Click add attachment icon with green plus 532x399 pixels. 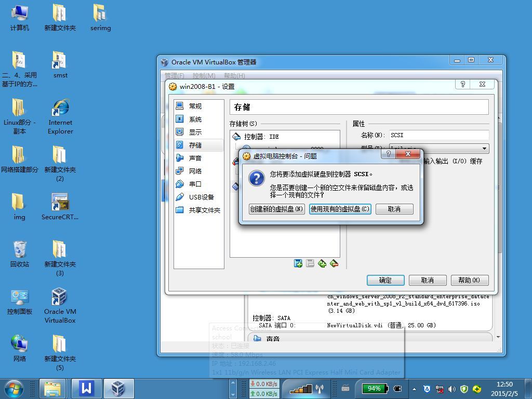coord(322,263)
